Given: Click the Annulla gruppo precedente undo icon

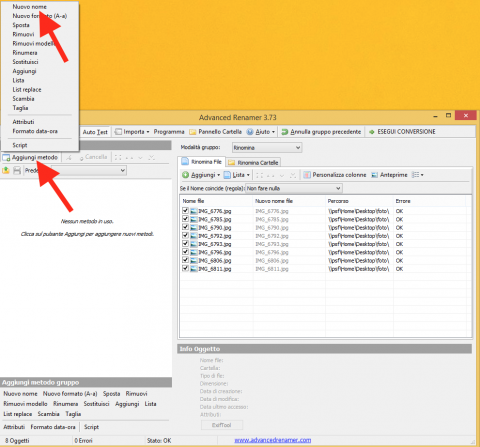Looking at the screenshot, I should pyautogui.click(x=285, y=132).
